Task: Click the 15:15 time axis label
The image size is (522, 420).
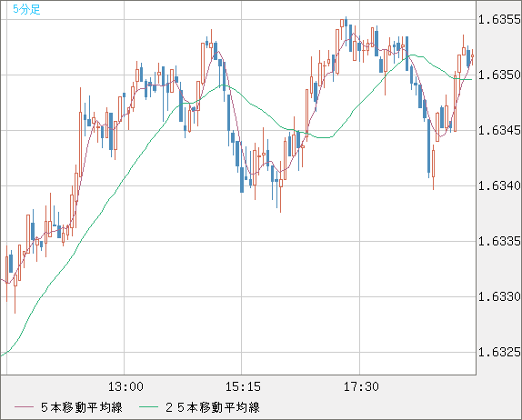Action: pyautogui.click(x=243, y=386)
